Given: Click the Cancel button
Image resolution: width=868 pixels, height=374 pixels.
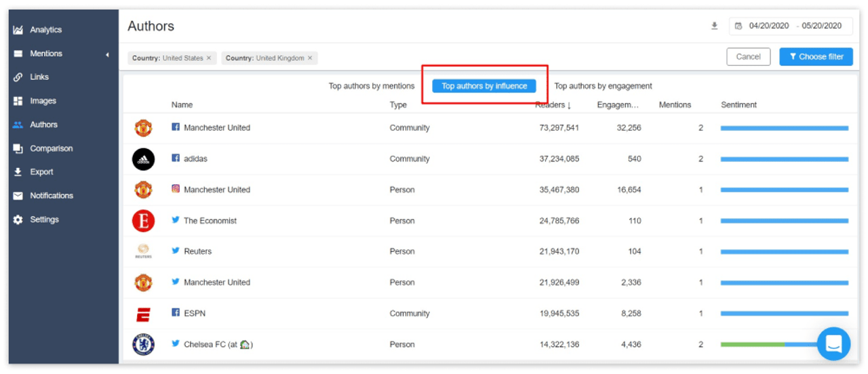Looking at the screenshot, I should 748,57.
